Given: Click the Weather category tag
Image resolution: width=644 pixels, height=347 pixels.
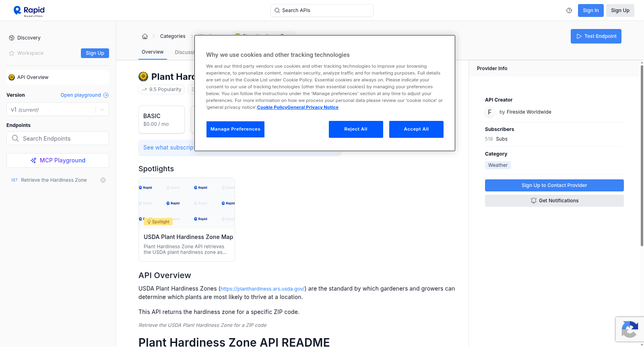Looking at the screenshot, I should coord(498,165).
